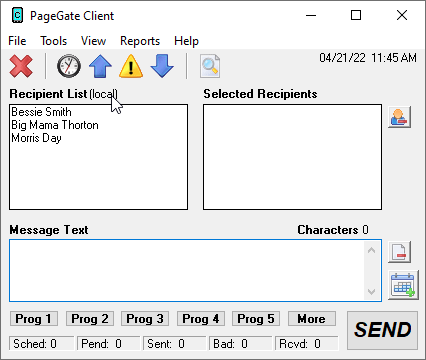Image resolution: width=426 pixels, height=360 pixels.
Task: Click the message box scroll down arrow
Action: [x=371, y=292]
